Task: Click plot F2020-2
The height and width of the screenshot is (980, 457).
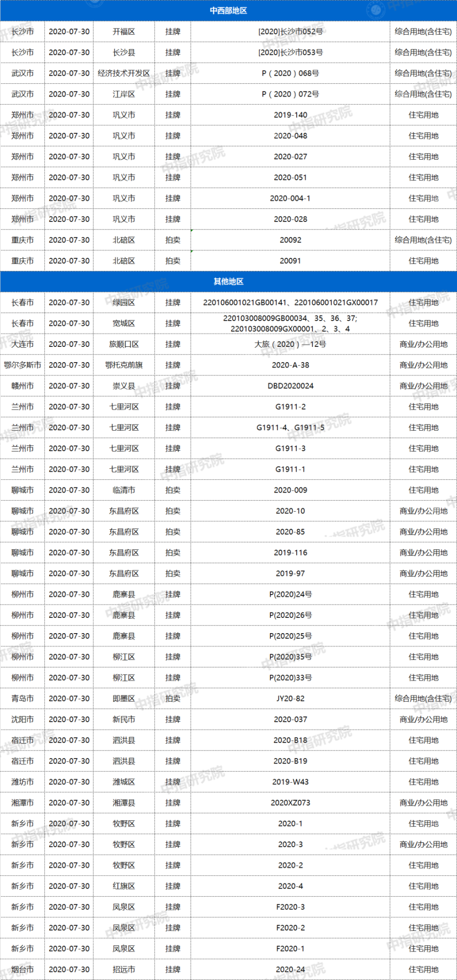Action: click(290, 928)
